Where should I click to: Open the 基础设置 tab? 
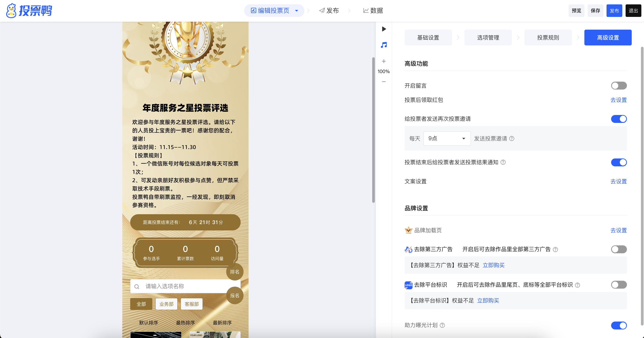(x=428, y=38)
